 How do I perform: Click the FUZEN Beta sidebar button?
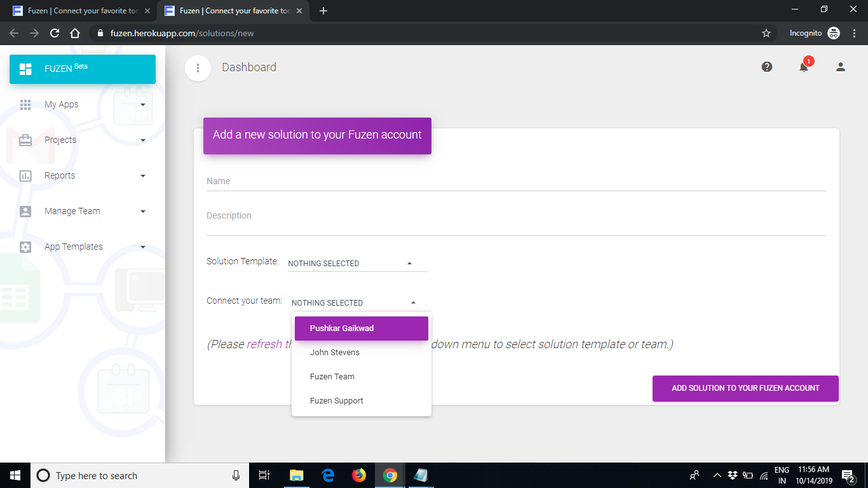(x=83, y=69)
